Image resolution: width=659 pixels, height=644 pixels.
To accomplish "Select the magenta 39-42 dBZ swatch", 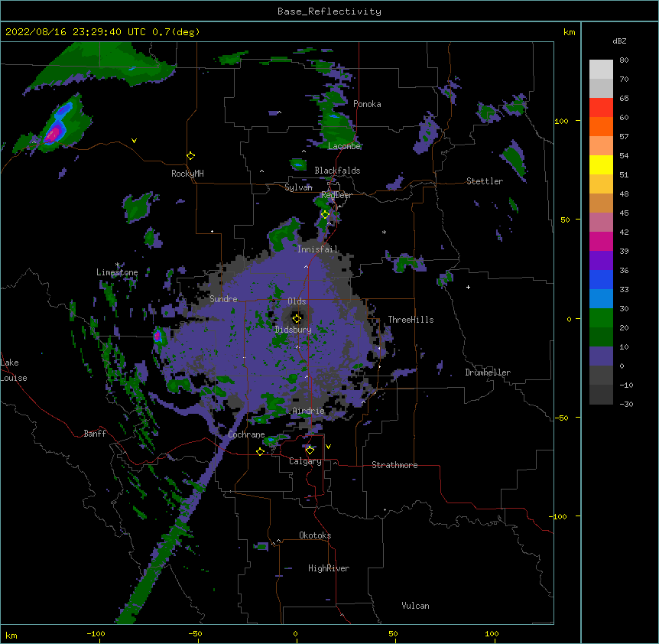I will point(601,241).
